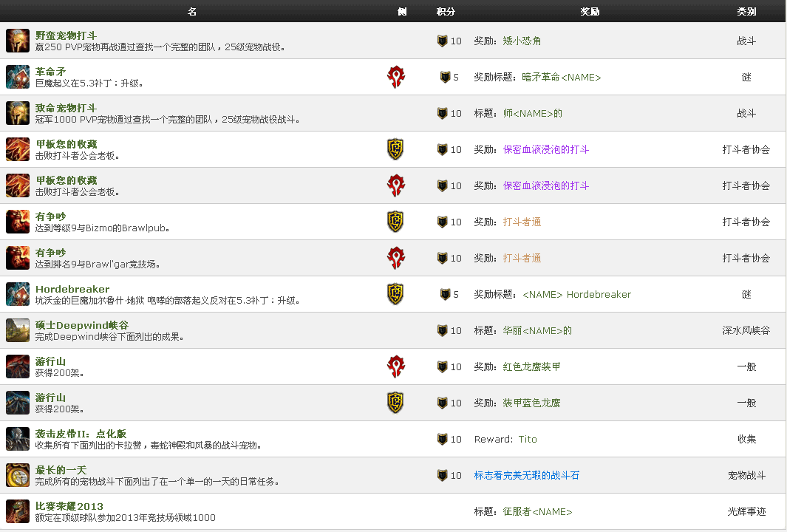Click the 硕士Deepwind峡谷 achievement landscape icon
Image resolution: width=787 pixels, height=532 pixels.
click(x=18, y=330)
